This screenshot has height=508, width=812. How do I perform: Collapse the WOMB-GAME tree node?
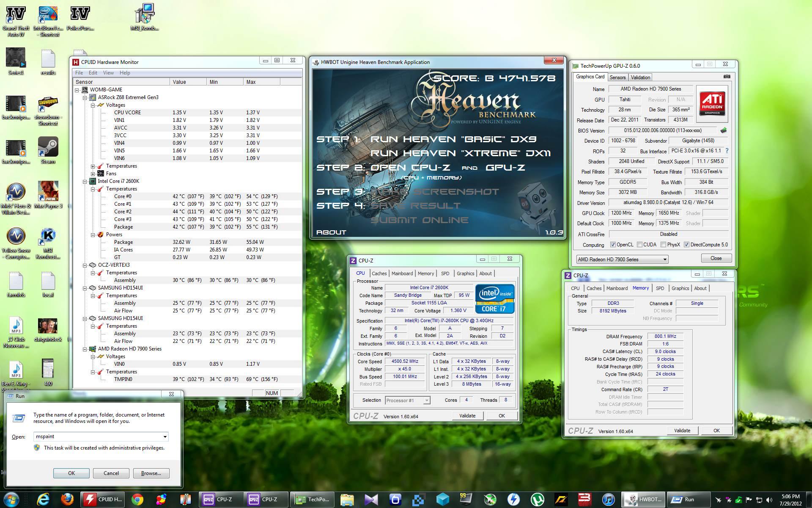77,90
